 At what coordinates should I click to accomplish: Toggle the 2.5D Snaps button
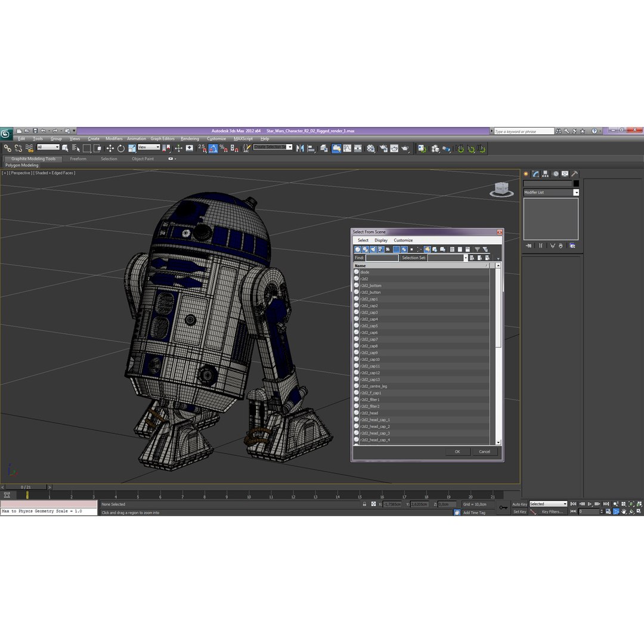pos(202,148)
